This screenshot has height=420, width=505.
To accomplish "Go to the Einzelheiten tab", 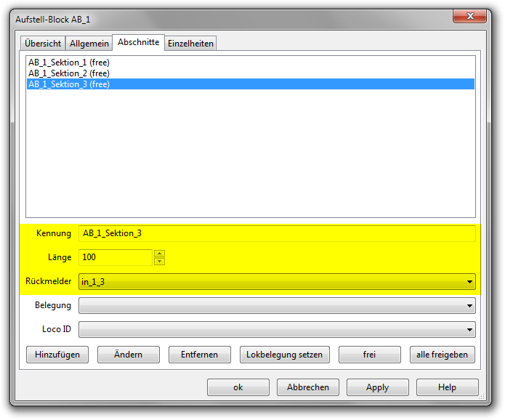I will coord(190,44).
